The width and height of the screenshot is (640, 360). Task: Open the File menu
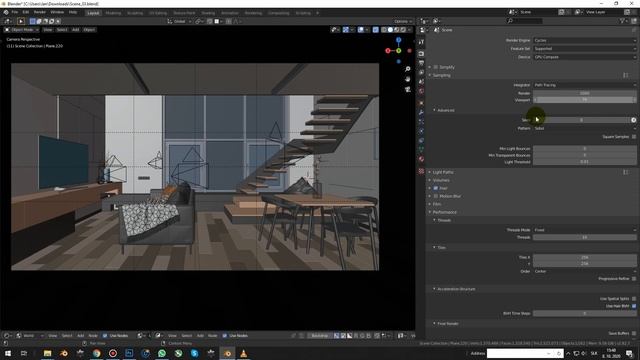pyautogui.click(x=15, y=13)
